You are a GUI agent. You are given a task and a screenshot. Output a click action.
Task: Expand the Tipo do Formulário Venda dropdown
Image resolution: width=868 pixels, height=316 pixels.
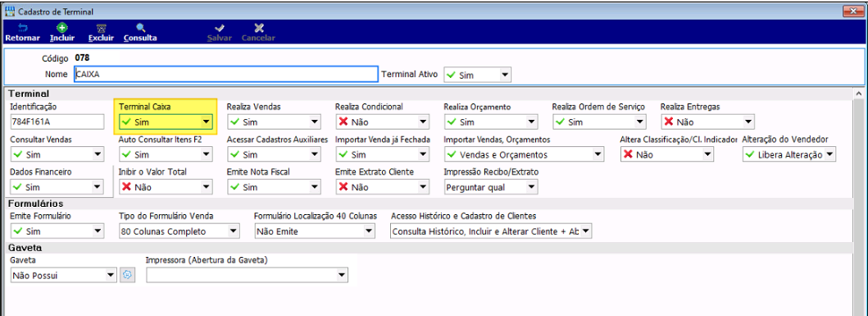180,231
